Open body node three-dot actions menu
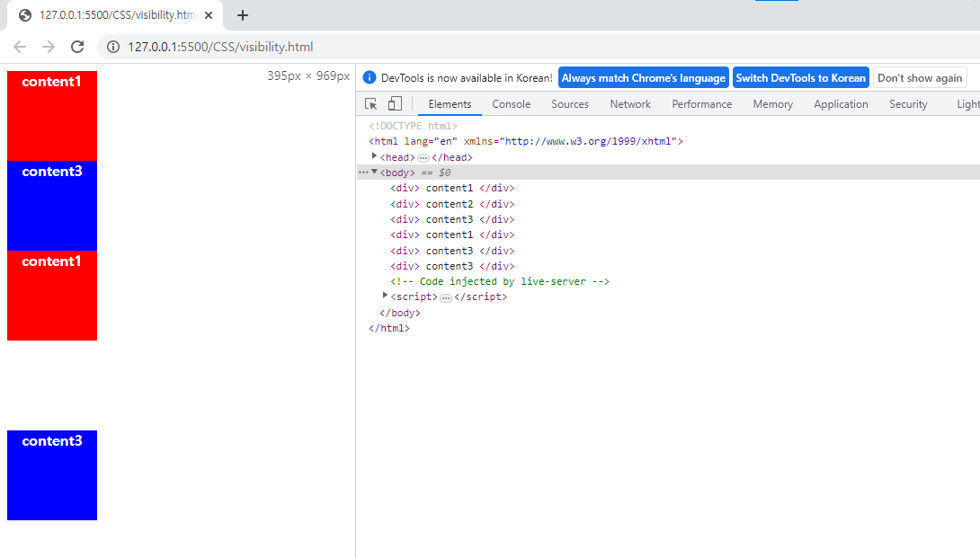 coord(363,173)
